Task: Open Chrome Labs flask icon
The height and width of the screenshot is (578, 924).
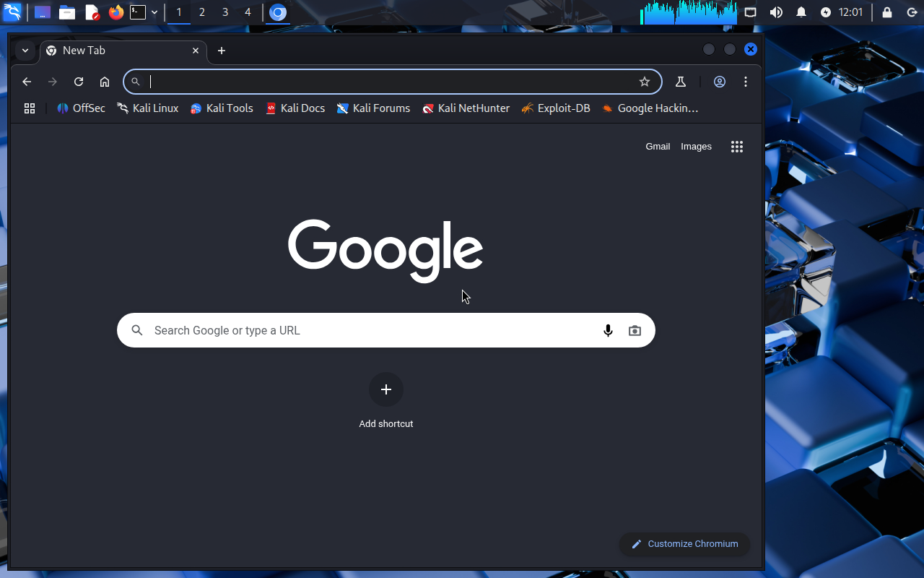Action: [x=680, y=82]
